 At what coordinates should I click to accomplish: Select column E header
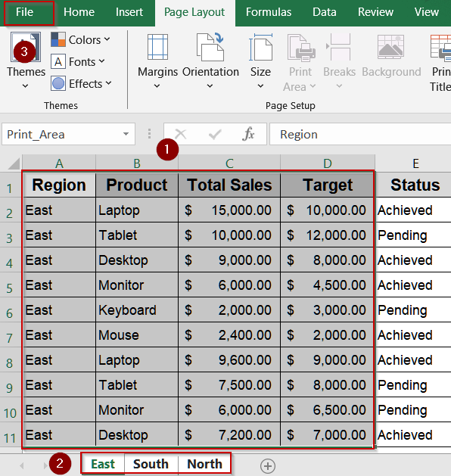pyautogui.click(x=415, y=163)
